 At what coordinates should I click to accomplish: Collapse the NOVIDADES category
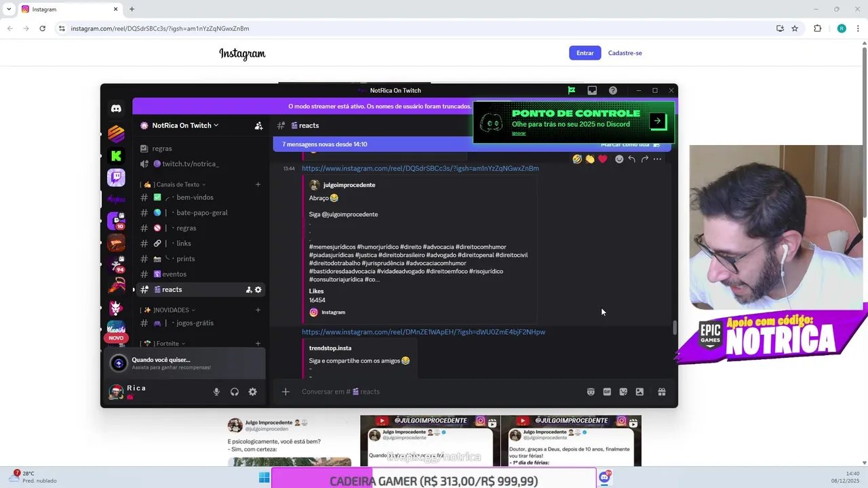pyautogui.click(x=168, y=310)
